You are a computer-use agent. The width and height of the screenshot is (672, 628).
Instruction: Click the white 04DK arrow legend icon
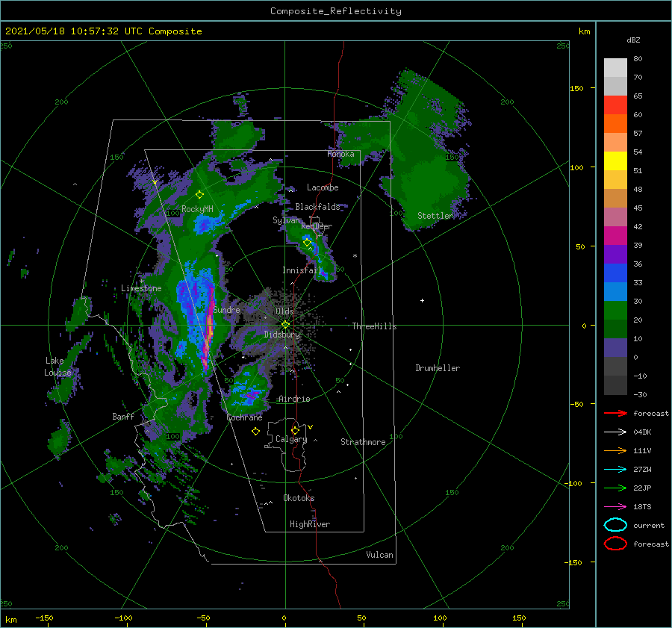(x=615, y=432)
